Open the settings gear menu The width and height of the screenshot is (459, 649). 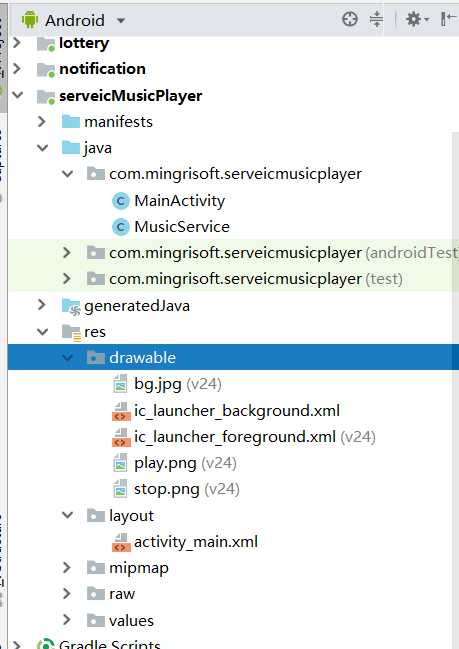pyautogui.click(x=418, y=19)
